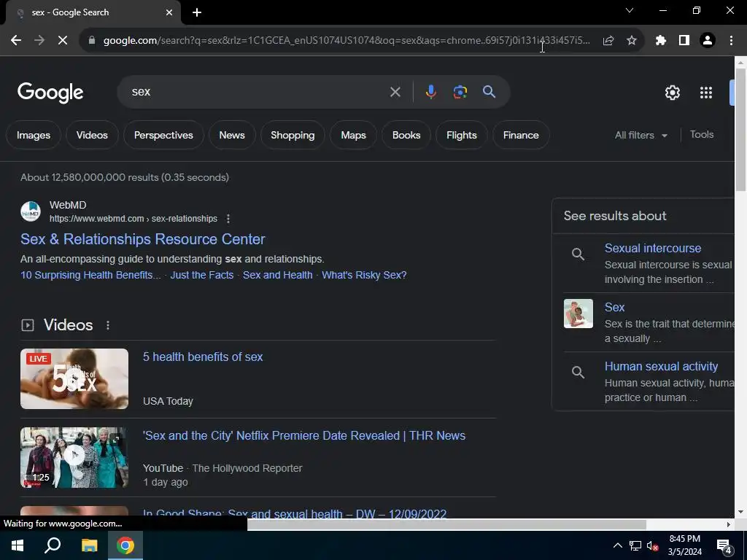
Task: Open Sex & Relationships Resource Center link
Action: [x=142, y=239]
